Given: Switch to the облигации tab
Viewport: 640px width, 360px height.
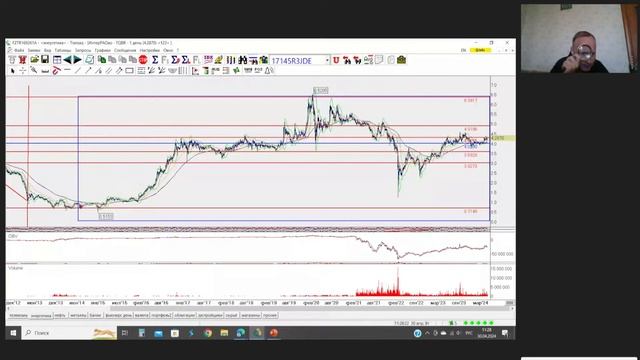Looking at the screenshot, I should tap(184, 316).
